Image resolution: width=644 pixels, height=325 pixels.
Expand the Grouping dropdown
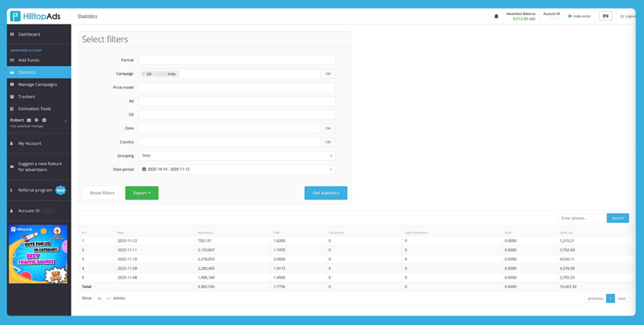point(237,155)
